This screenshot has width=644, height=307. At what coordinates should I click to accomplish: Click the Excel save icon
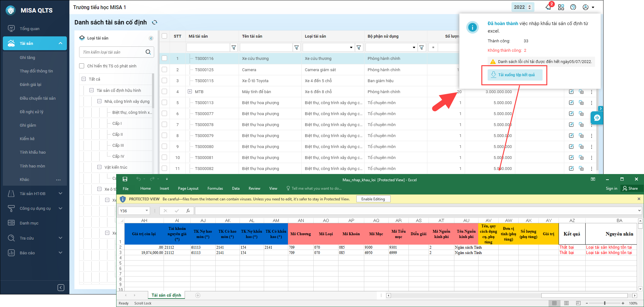pos(125,179)
